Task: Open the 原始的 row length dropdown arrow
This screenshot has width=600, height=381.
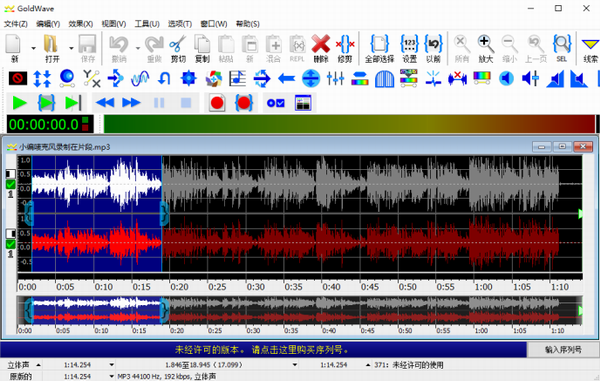Action: [111, 376]
